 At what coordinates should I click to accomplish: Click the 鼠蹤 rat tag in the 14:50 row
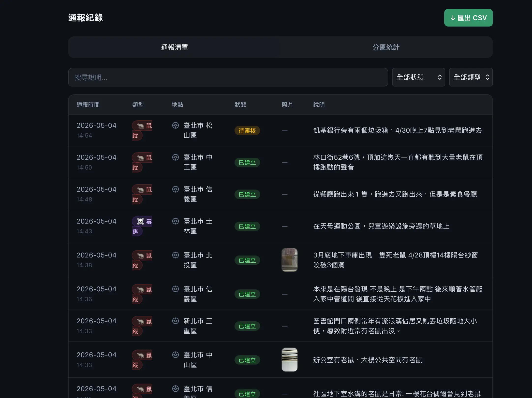click(142, 162)
